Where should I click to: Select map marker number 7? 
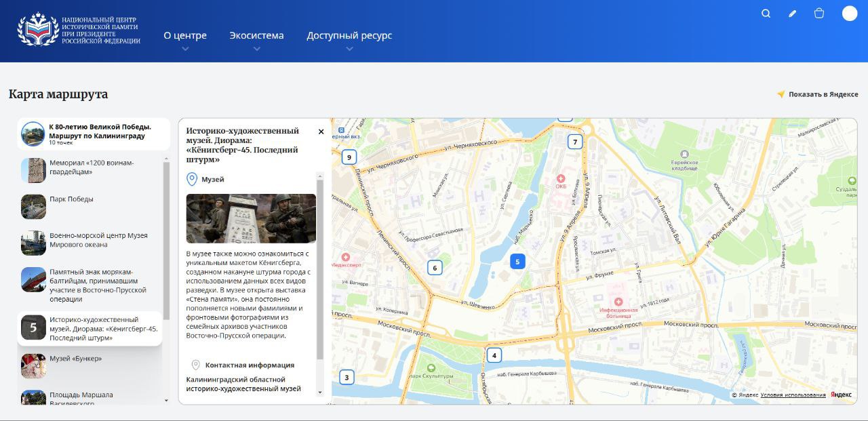tap(575, 142)
